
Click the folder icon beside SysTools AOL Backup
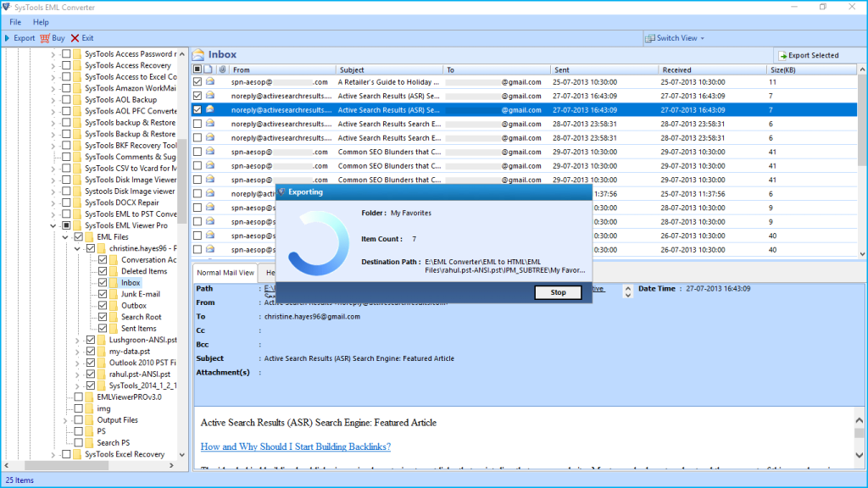[77, 100]
